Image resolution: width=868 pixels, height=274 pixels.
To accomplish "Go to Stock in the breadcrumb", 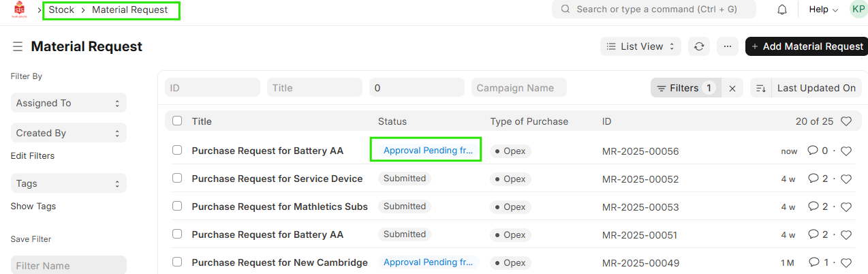I will (x=61, y=10).
